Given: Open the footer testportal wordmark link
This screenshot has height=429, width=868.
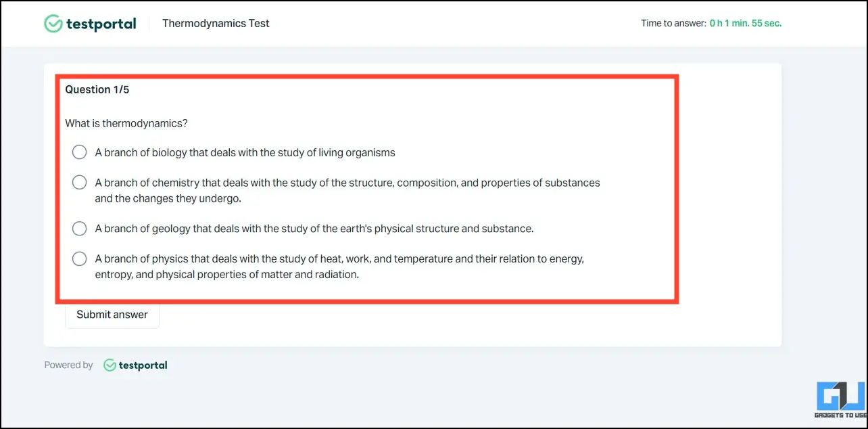Looking at the screenshot, I should [x=143, y=365].
